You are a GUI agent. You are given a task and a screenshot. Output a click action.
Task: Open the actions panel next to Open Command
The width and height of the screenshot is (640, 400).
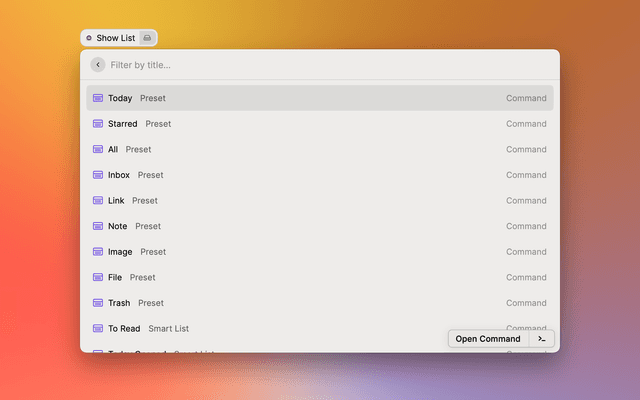coord(541,339)
